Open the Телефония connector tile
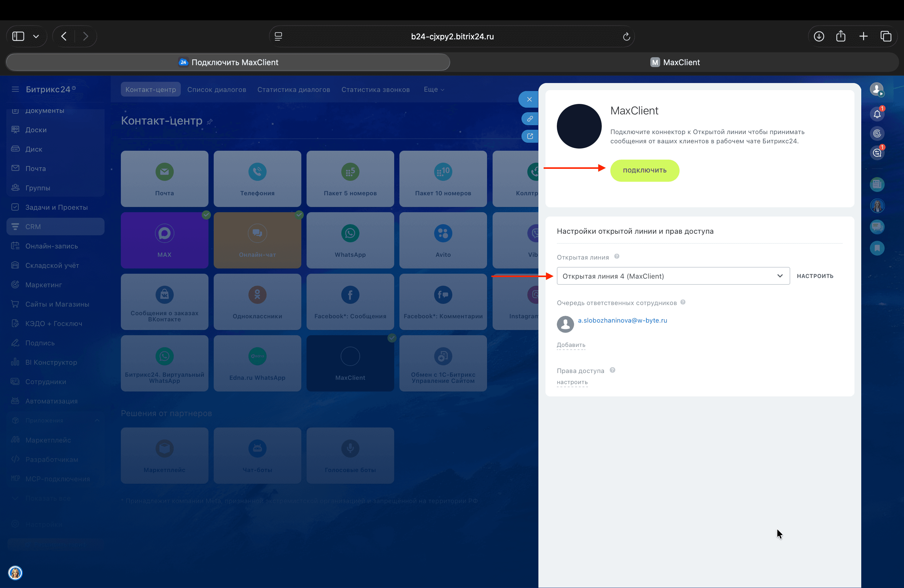 click(257, 179)
